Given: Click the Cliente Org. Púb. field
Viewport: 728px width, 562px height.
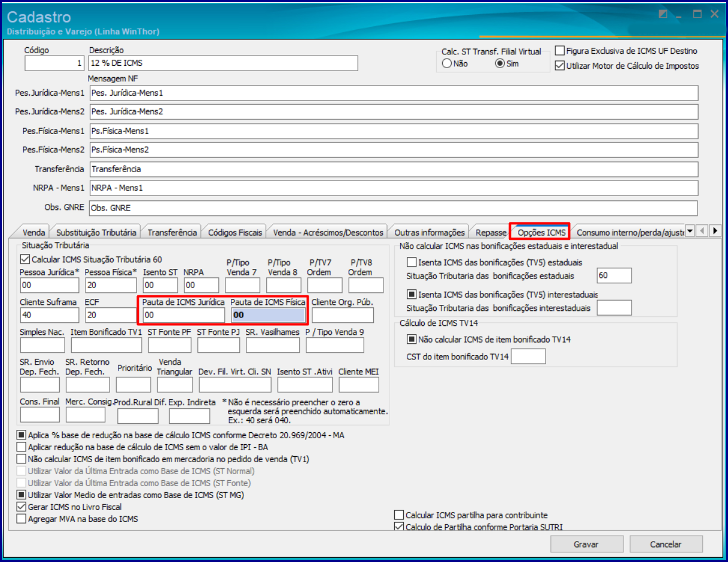Looking at the screenshot, I should point(343,315).
